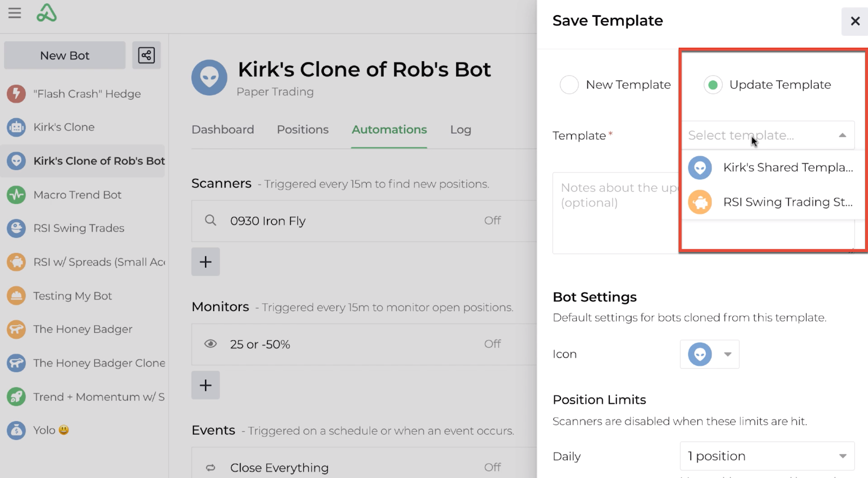This screenshot has width=868, height=478.
Task: Add a new scanner with plus button
Action: click(206, 262)
